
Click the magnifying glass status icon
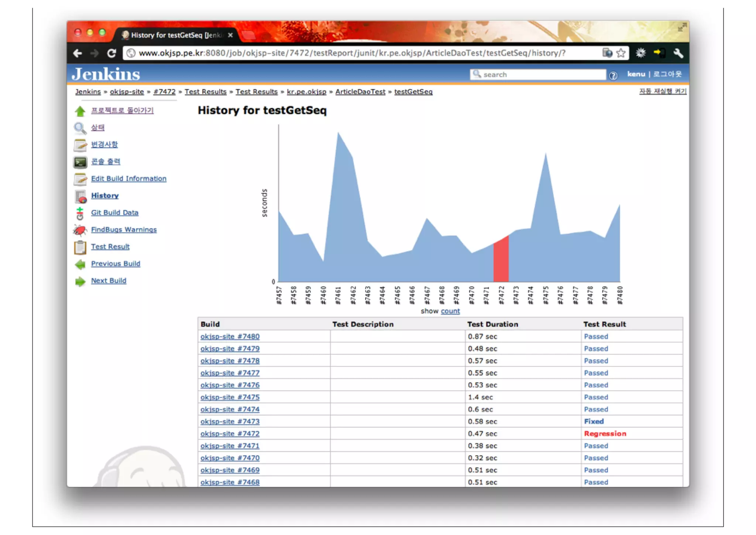point(80,128)
